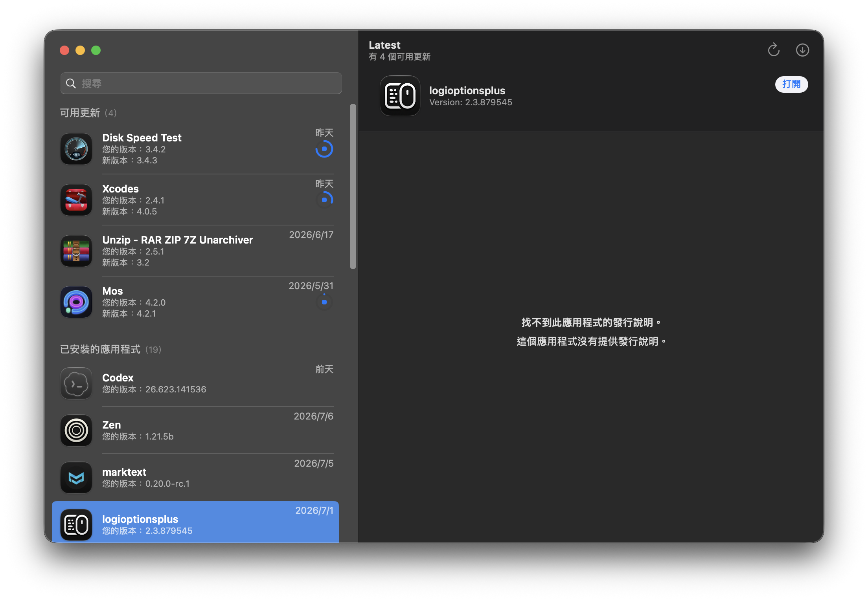
Task: Click the Version: 2.3.879545 label
Action: pyautogui.click(x=471, y=103)
